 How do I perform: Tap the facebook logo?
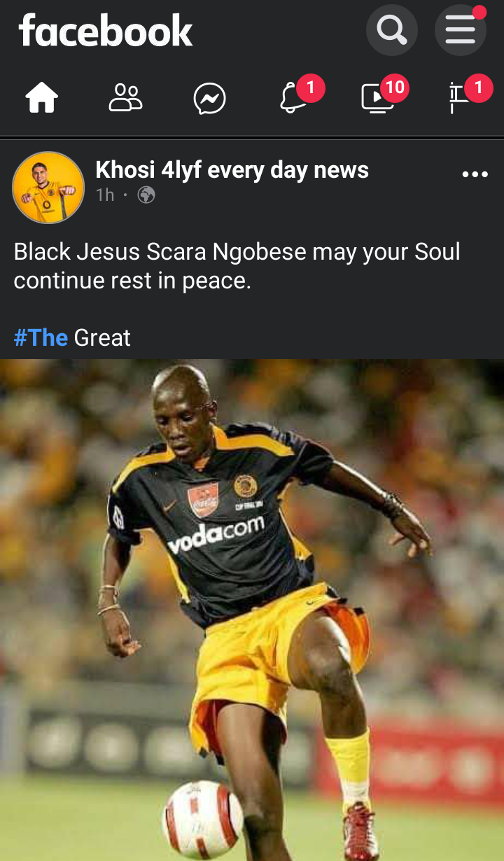point(106,30)
